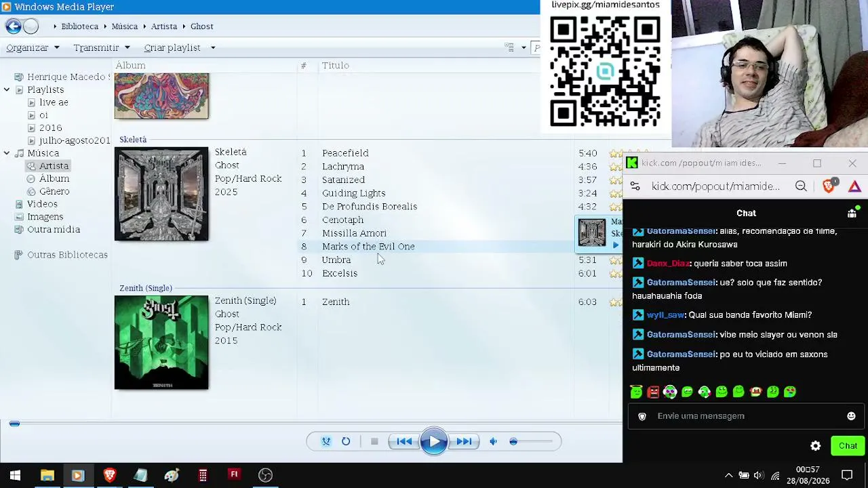Open the Música breadcrumb

coord(125,26)
